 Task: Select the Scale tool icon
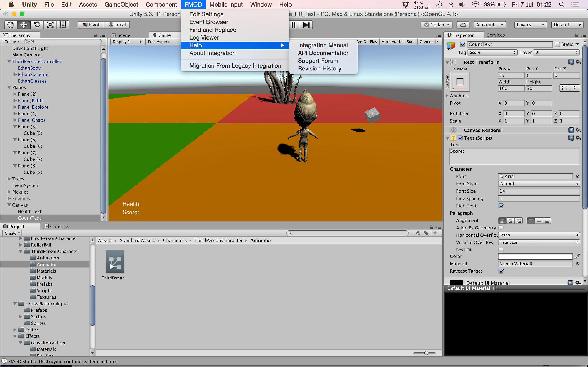click(50, 25)
